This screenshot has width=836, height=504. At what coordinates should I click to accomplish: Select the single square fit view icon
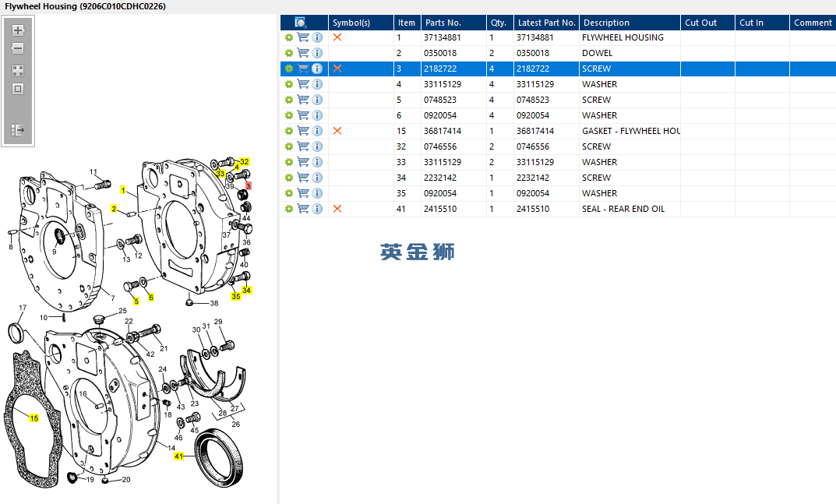[x=18, y=89]
